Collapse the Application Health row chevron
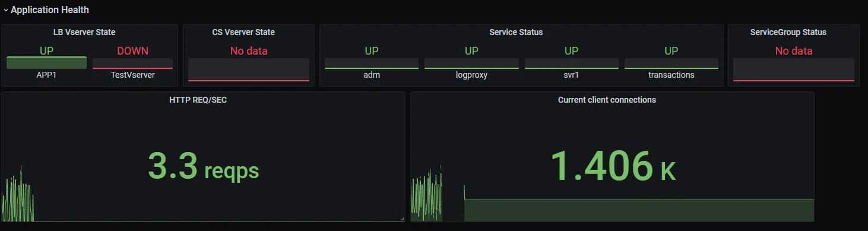 5,10
